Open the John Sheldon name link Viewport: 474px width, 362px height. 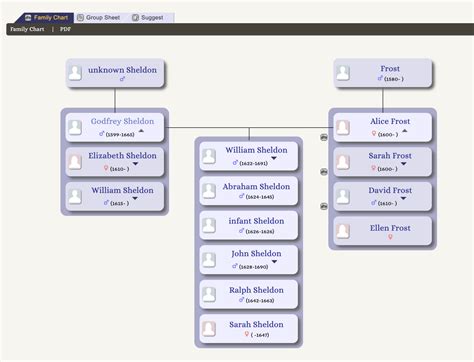(x=256, y=254)
